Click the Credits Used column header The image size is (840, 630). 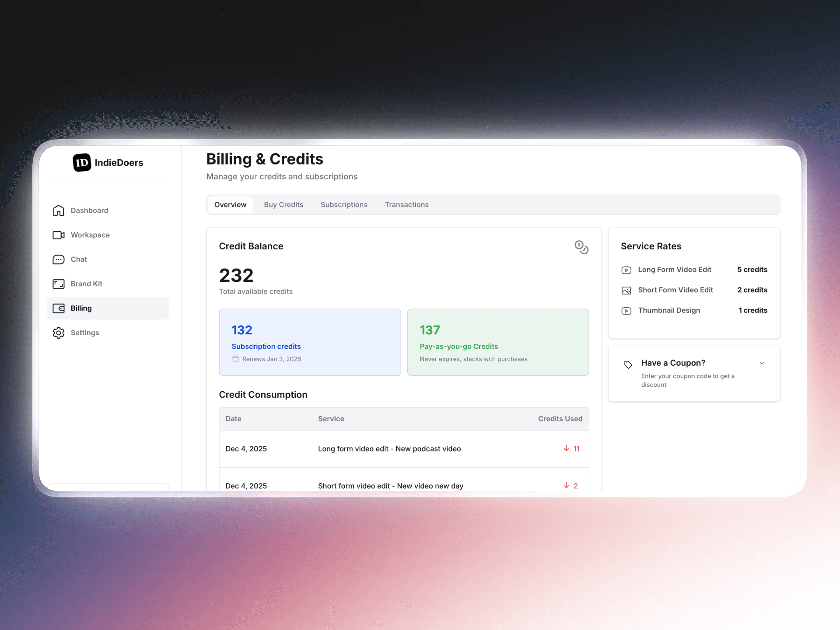(x=560, y=419)
